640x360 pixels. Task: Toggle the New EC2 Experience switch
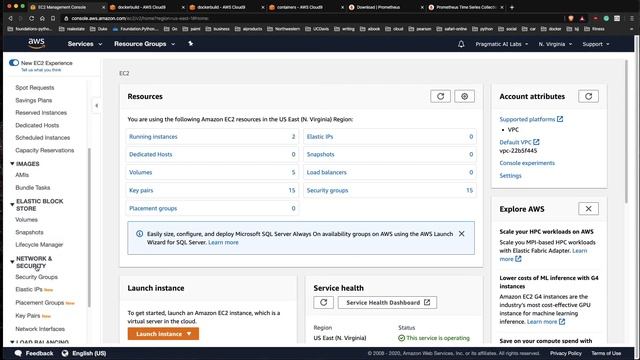tap(14, 63)
